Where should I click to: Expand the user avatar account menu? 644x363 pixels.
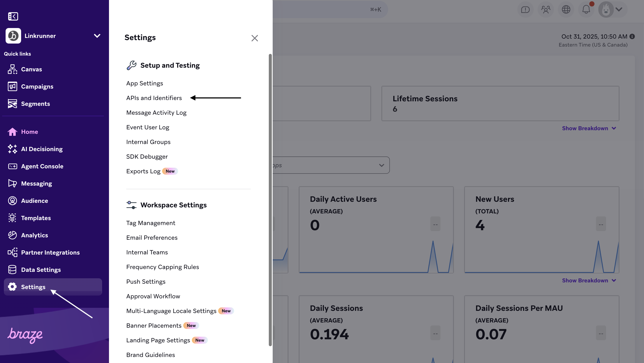coord(619,9)
